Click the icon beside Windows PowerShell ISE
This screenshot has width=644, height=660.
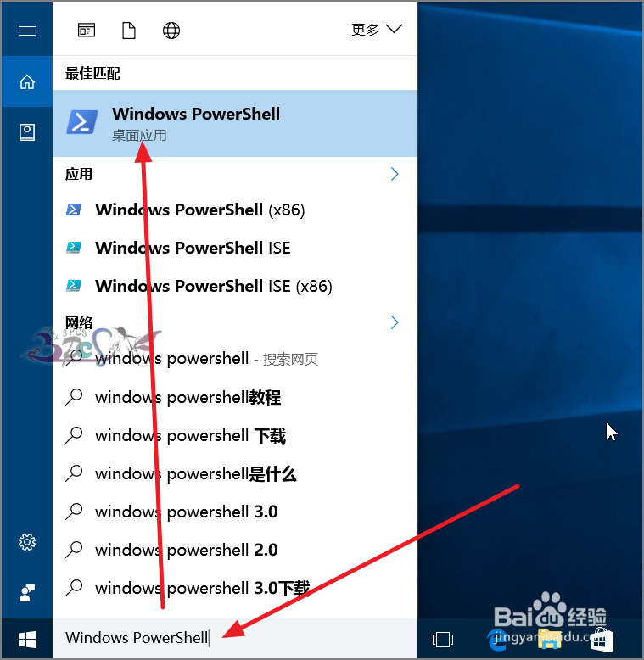pos(74,247)
